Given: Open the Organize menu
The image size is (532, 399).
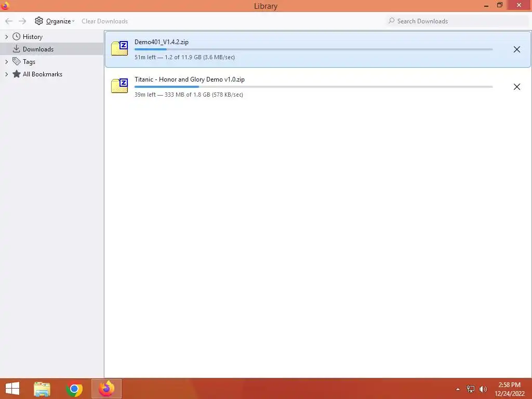Looking at the screenshot, I should click(x=55, y=21).
